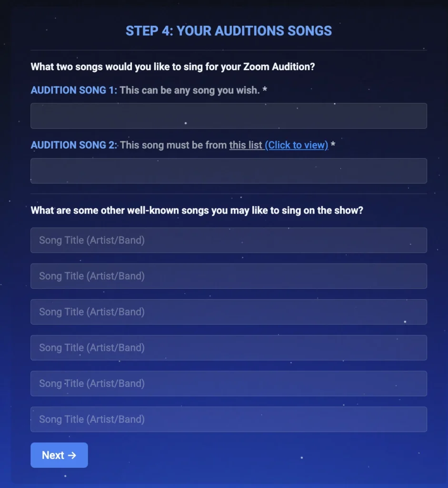
Task: Select the fifth Song Title (Artist/Band) field
Action: click(x=229, y=383)
